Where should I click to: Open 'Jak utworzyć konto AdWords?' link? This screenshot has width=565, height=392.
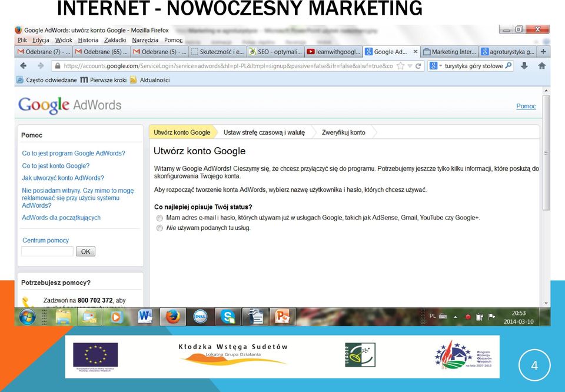(x=63, y=178)
